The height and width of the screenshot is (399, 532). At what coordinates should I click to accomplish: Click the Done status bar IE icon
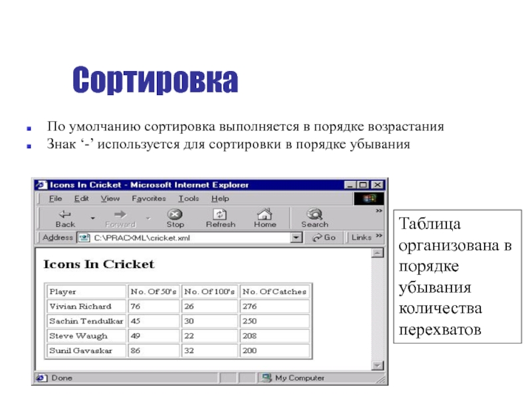pyautogui.click(x=41, y=378)
